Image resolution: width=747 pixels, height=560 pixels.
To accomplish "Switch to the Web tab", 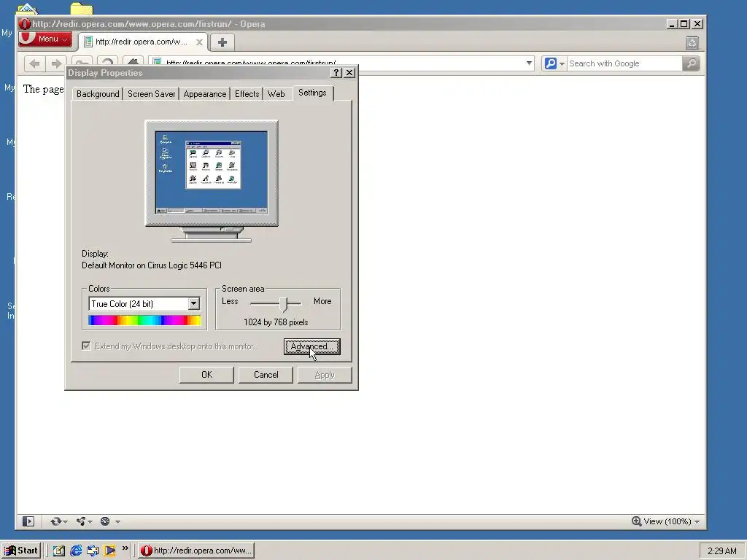I will [276, 94].
